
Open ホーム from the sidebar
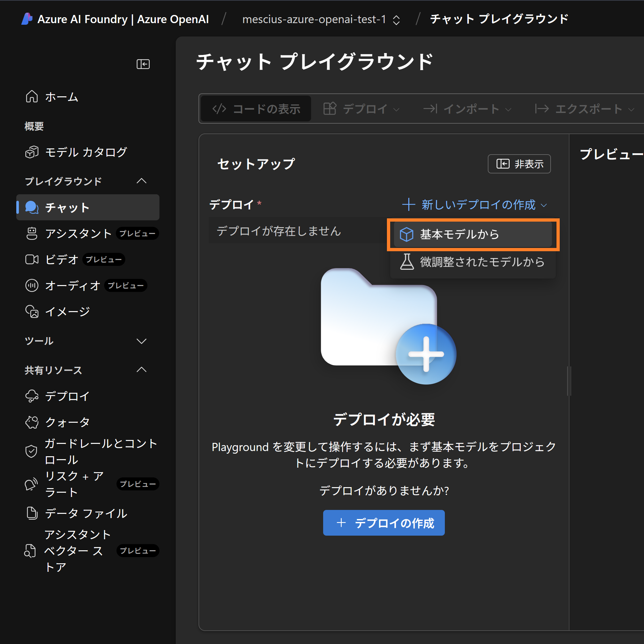pyautogui.click(x=88, y=97)
